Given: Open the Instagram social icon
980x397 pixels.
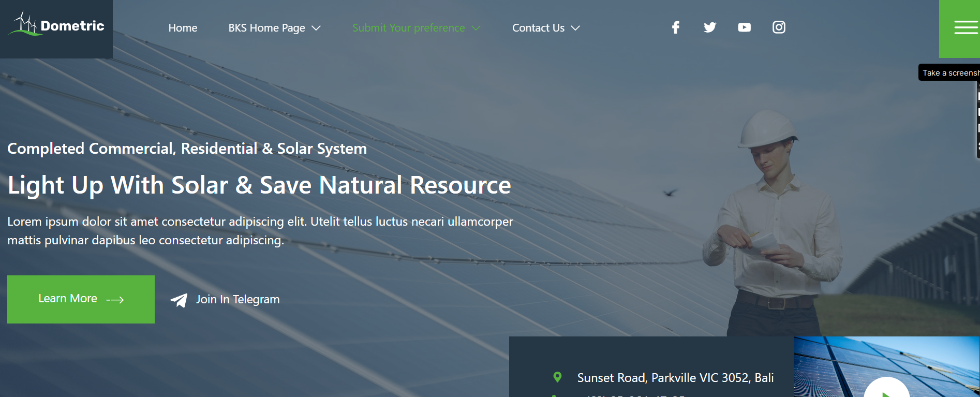Looking at the screenshot, I should point(779,27).
